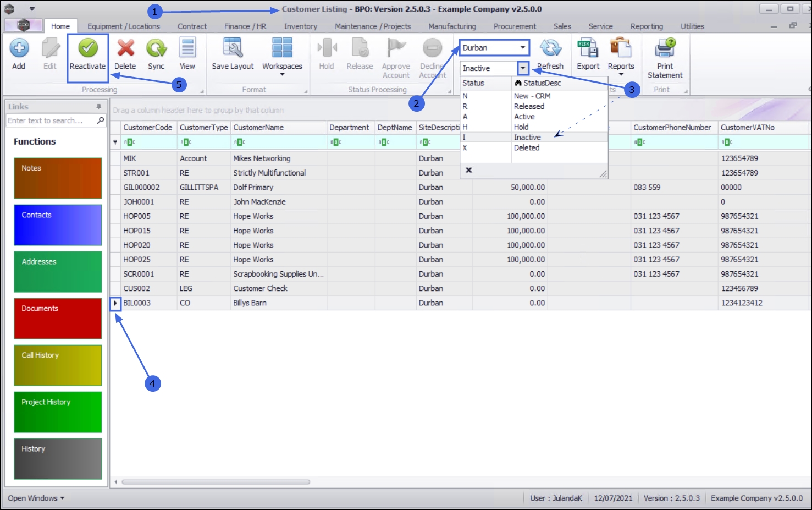The height and width of the screenshot is (510, 812).
Task: Switch to the Contract tab
Action: (192, 26)
